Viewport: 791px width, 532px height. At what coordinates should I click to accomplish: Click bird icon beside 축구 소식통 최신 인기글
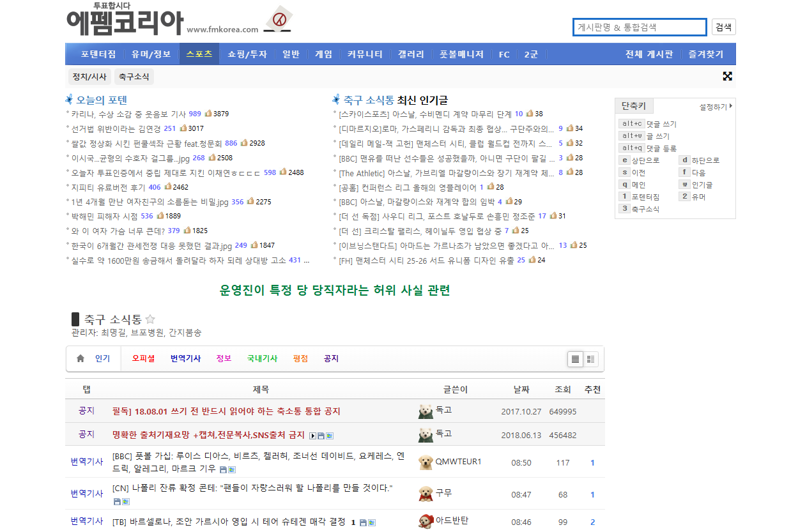click(336, 100)
